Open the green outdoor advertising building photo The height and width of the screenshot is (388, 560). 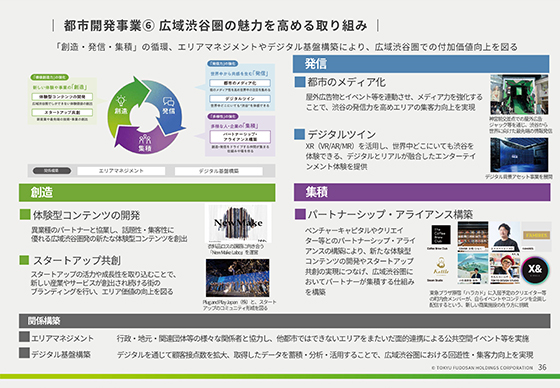519,94
